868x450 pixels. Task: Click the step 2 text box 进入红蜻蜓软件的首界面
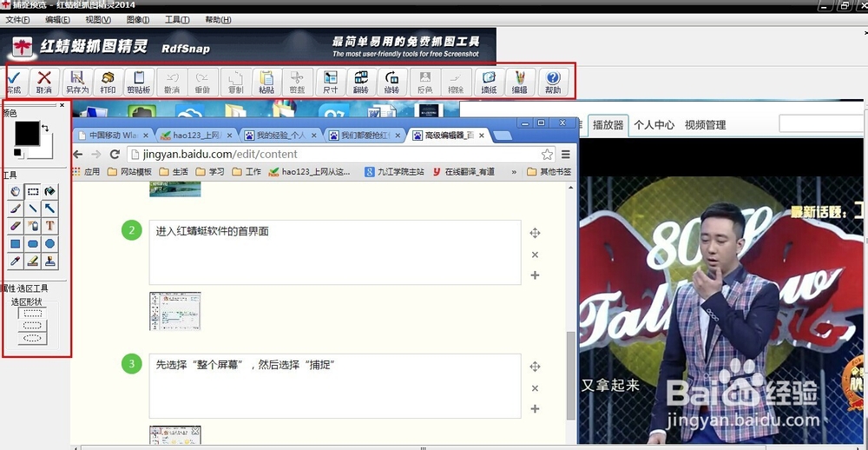tap(335, 252)
